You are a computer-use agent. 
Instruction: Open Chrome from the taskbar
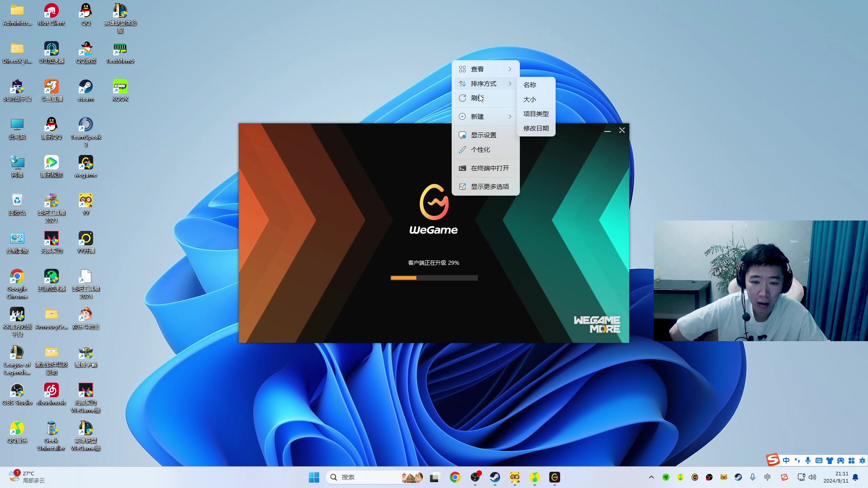455,477
